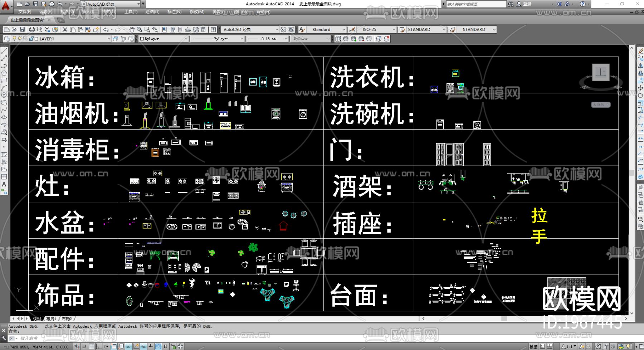This screenshot has height=350, width=644.
Task: Toggle Polar Tracking in the status bar
Action: 106,346
